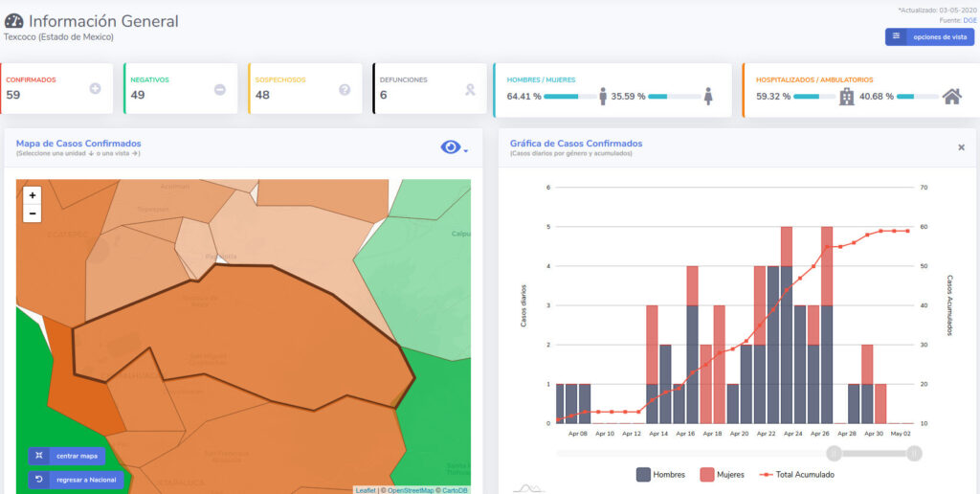Zoom in on the map
Image resolution: width=980 pixels, height=494 pixels.
[x=33, y=194]
